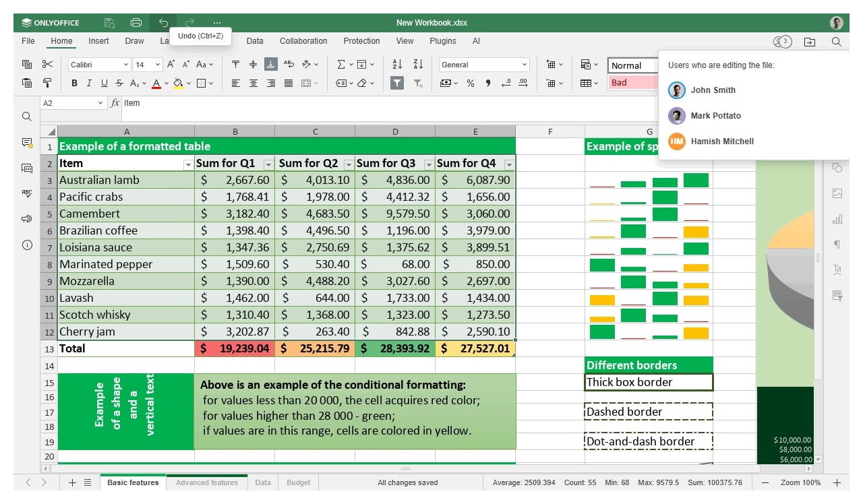Switch to the Collaboration tab
863x504 pixels.
(x=303, y=41)
